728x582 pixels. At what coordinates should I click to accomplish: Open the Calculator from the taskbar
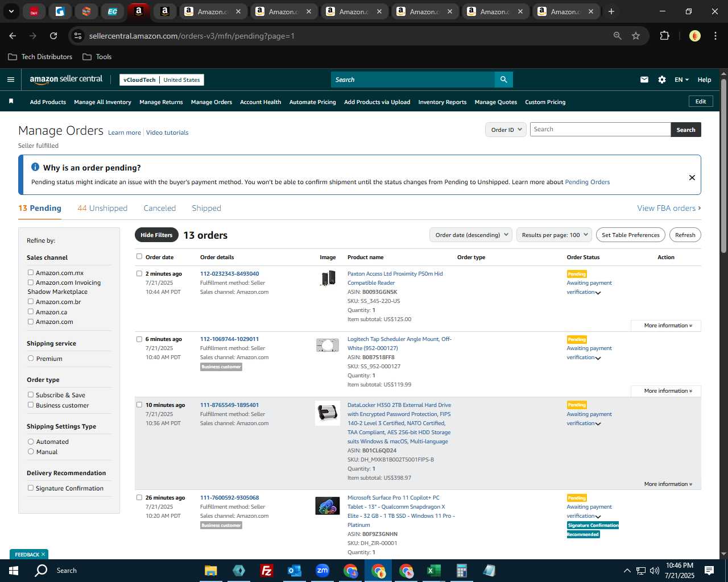pos(462,571)
